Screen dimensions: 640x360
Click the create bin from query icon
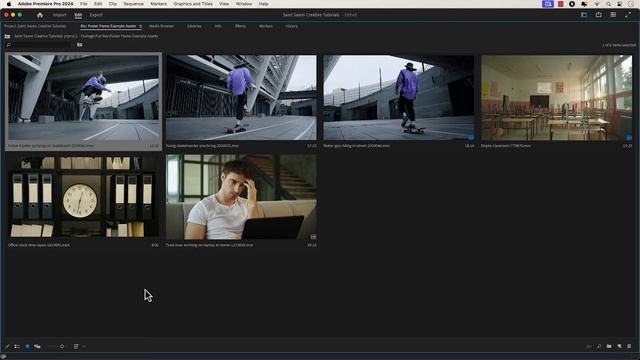point(80,45)
